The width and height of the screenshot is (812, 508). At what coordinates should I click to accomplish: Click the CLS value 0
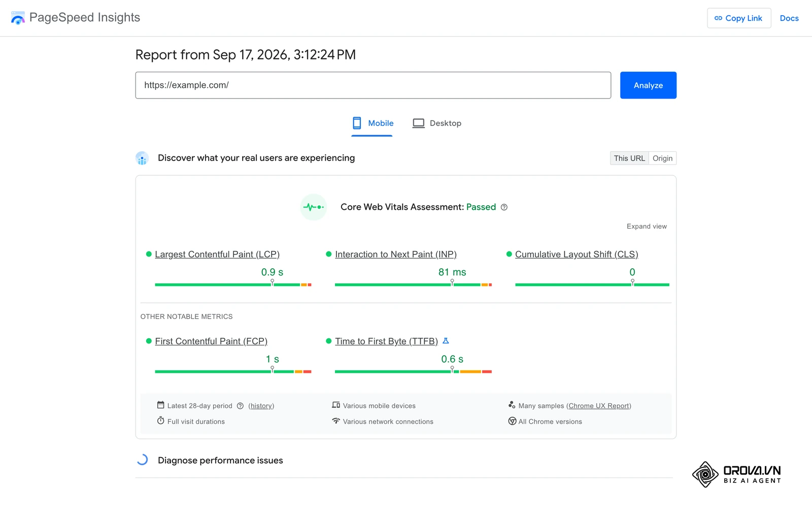632,272
